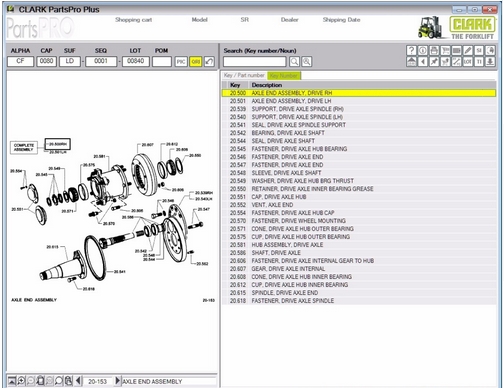Screen dimensions: 504x388
Task: Toggle the yellow ORI button
Action: (x=195, y=62)
